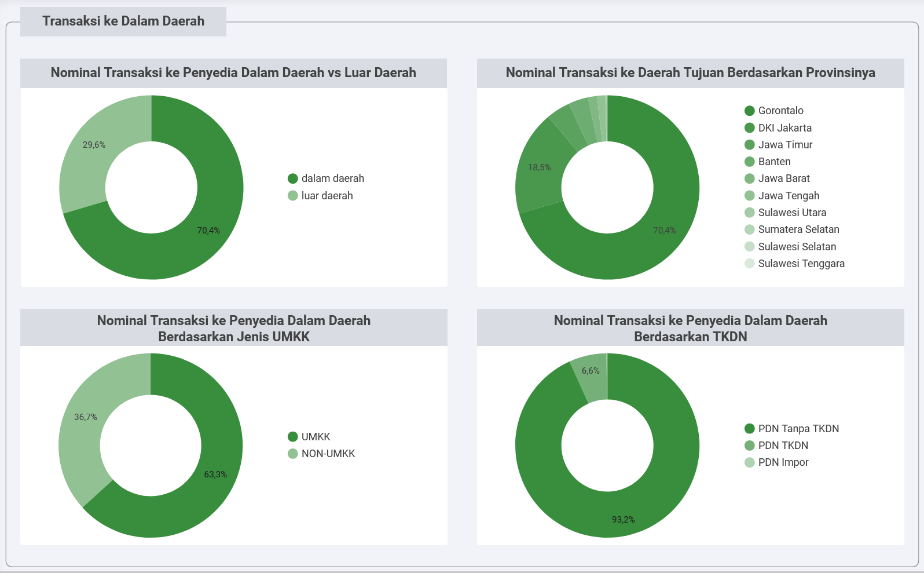Click the UMKK legend color dot
Image resolution: width=924 pixels, height=573 pixels.
pos(293,437)
